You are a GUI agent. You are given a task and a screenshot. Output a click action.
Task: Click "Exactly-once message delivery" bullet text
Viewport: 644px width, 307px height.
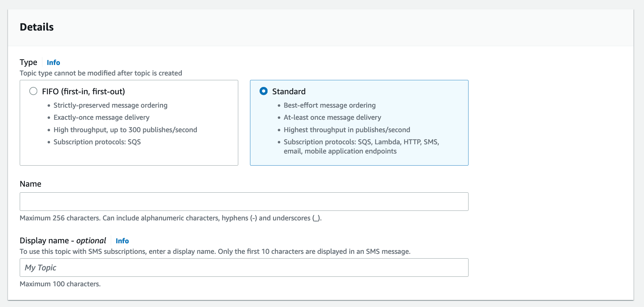[x=101, y=118]
